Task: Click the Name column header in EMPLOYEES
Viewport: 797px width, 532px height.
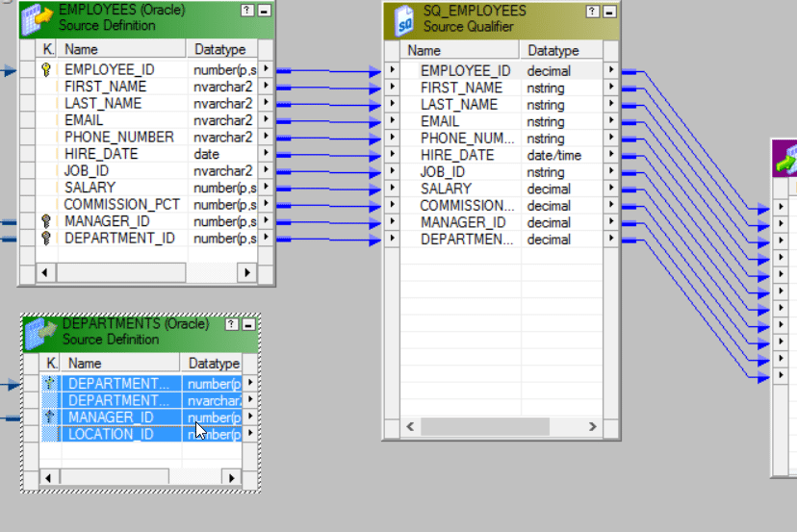Action: (121, 49)
